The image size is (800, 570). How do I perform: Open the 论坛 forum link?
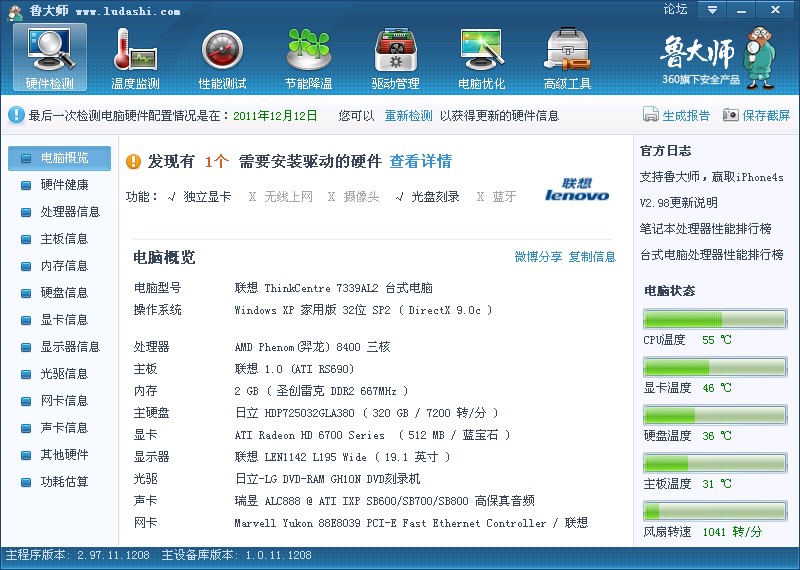pos(676,9)
